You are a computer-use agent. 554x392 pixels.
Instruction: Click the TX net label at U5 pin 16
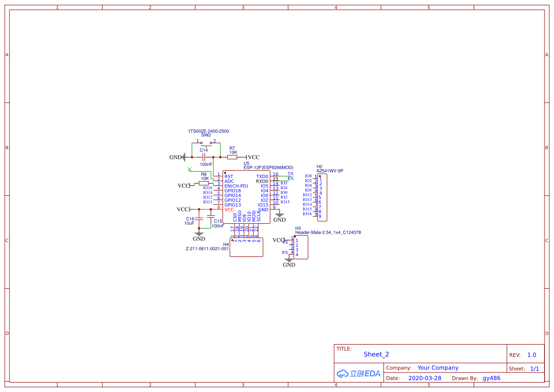pyautogui.click(x=291, y=173)
